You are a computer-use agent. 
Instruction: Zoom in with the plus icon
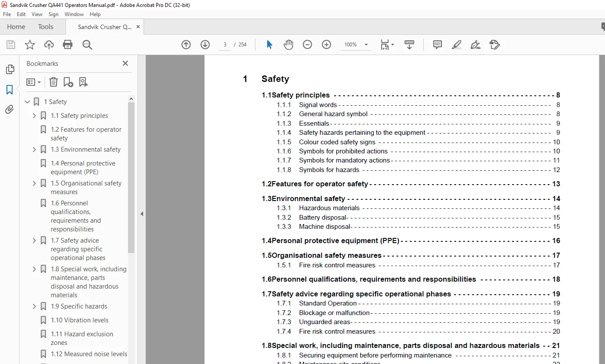(x=327, y=45)
